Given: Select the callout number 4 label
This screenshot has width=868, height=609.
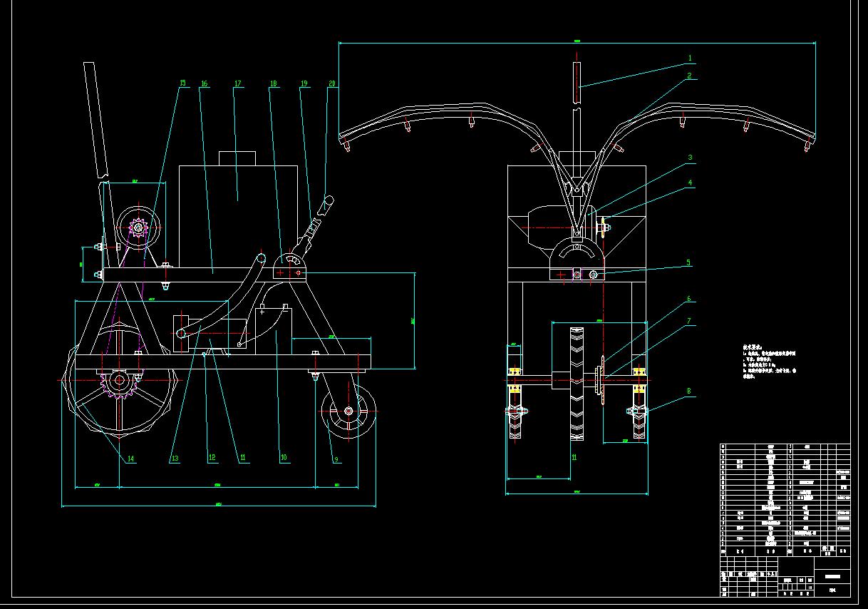Looking at the screenshot, I should coord(689,183).
